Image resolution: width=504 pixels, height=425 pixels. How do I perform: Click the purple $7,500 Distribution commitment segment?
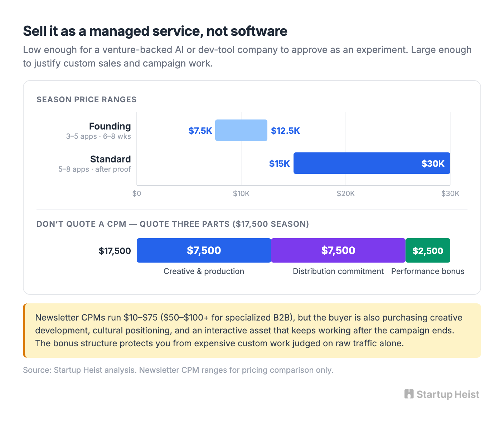338,250
